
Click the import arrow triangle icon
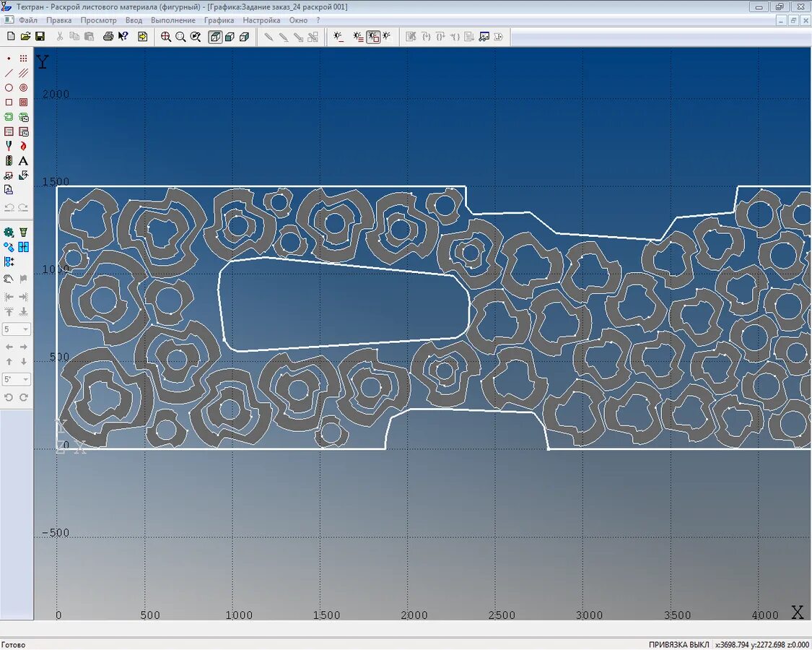23,175
